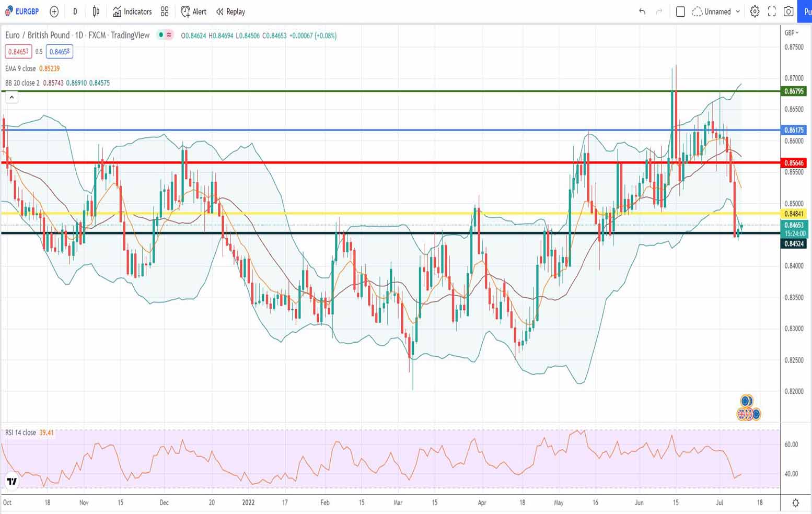Toggle the layout setup square button

tap(680, 11)
